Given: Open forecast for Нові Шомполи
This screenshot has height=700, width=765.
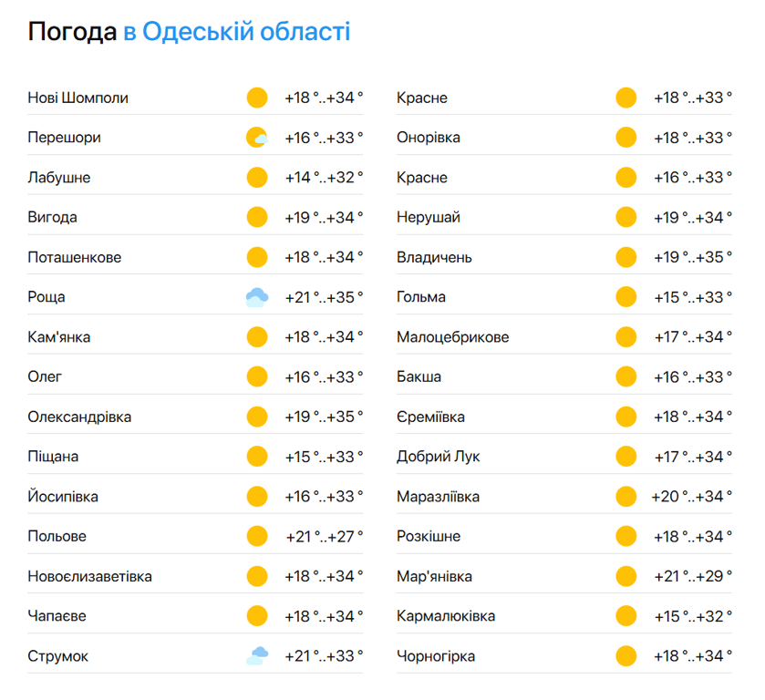Looking at the screenshot, I should pyautogui.click(x=78, y=98).
